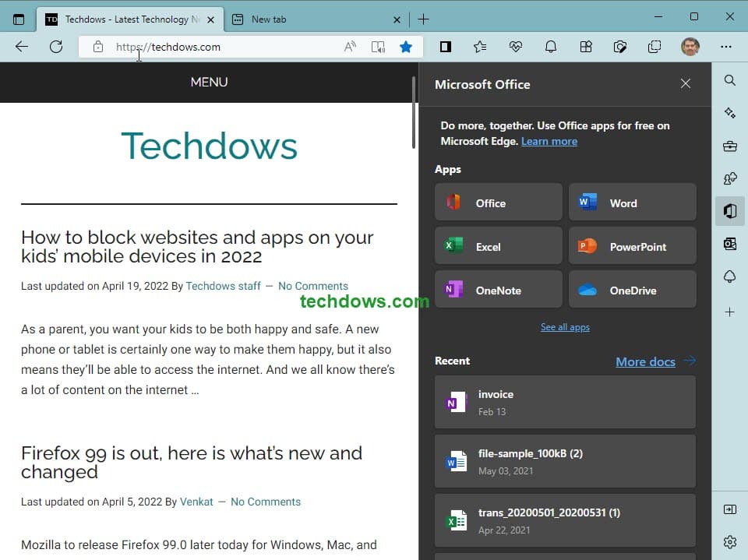Open the Drop sidebar icon
This screenshot has height=560, width=748.
point(729,276)
